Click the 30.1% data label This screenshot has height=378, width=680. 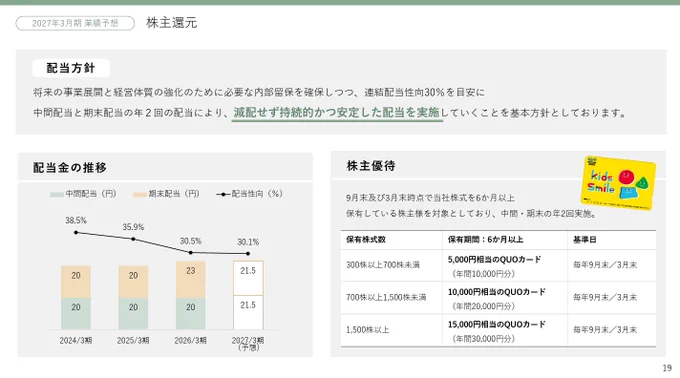[x=248, y=242]
